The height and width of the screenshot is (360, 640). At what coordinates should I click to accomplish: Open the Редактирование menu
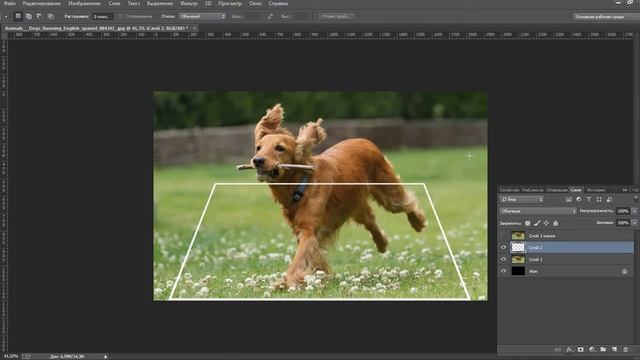pyautogui.click(x=41, y=3)
